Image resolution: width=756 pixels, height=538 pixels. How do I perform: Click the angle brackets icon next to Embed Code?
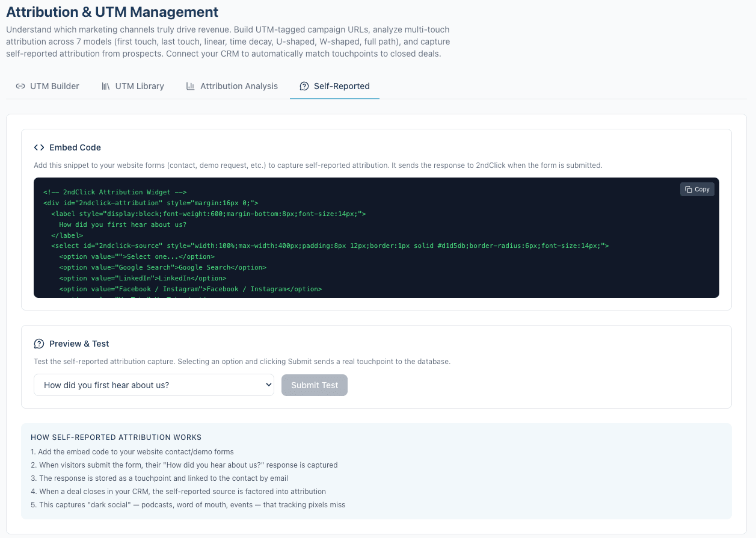pos(39,147)
